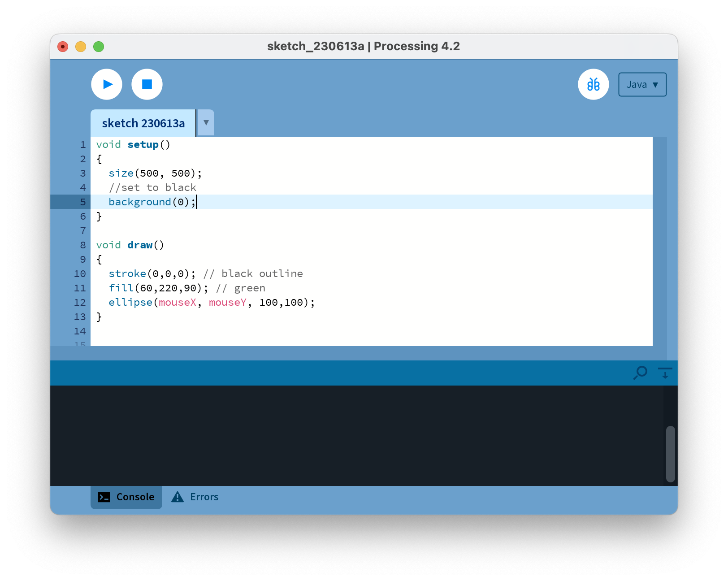This screenshot has width=728, height=581.
Task: Click the scroll-to-bottom console icon
Action: (665, 373)
